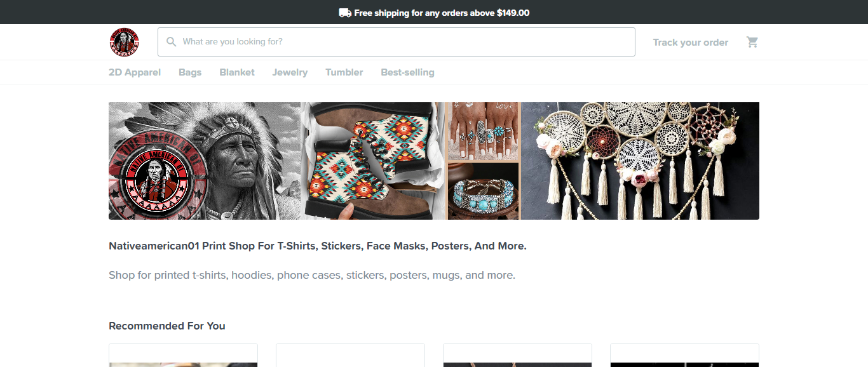Select the Blanket category

point(237,72)
